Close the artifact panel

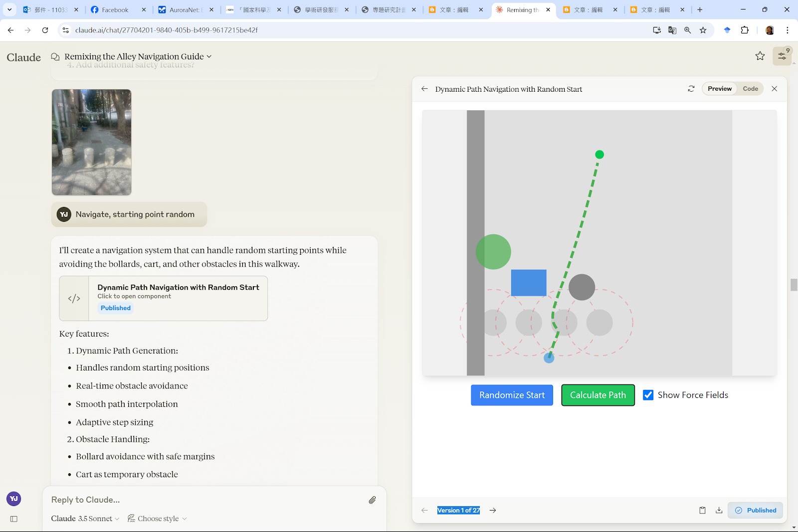coord(775,89)
